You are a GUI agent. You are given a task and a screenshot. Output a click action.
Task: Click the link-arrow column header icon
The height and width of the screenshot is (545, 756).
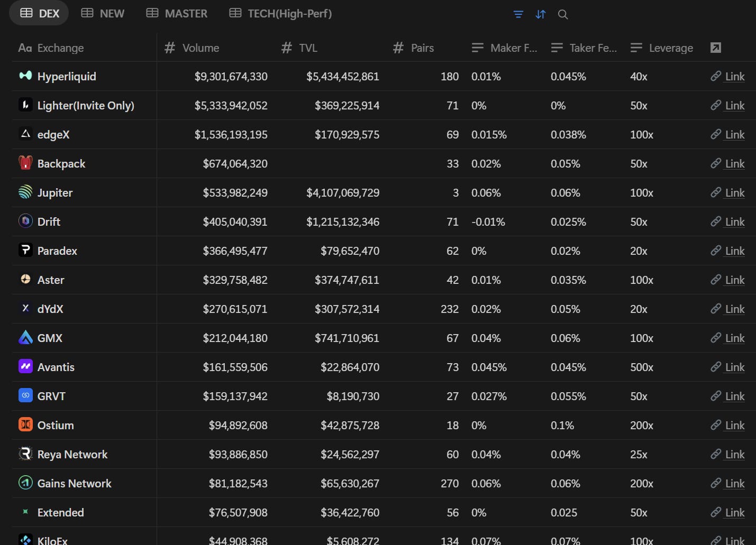tap(716, 48)
